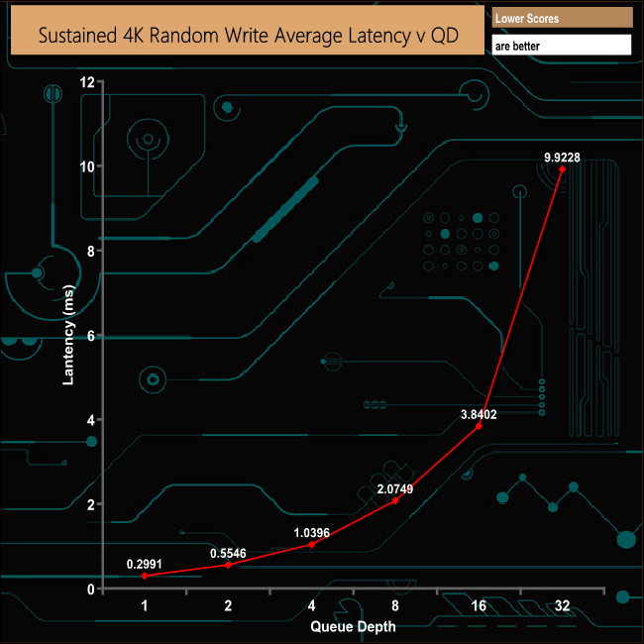Click the y-axis tick label 4

[91, 420]
